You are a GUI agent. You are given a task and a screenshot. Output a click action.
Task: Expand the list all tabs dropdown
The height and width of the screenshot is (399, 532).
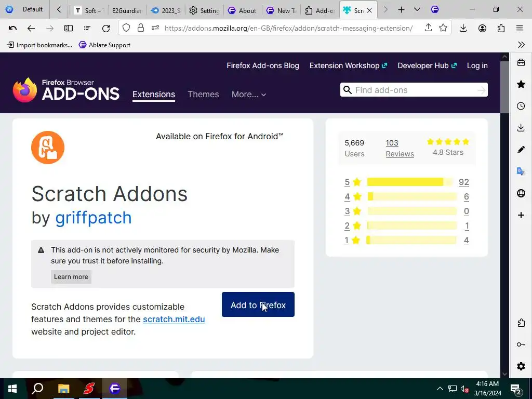417,10
